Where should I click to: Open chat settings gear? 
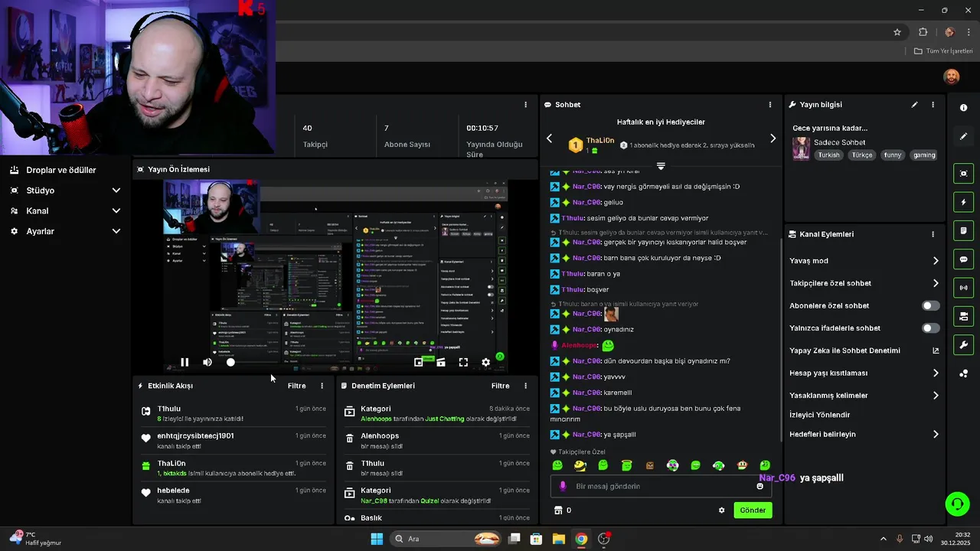(x=721, y=510)
